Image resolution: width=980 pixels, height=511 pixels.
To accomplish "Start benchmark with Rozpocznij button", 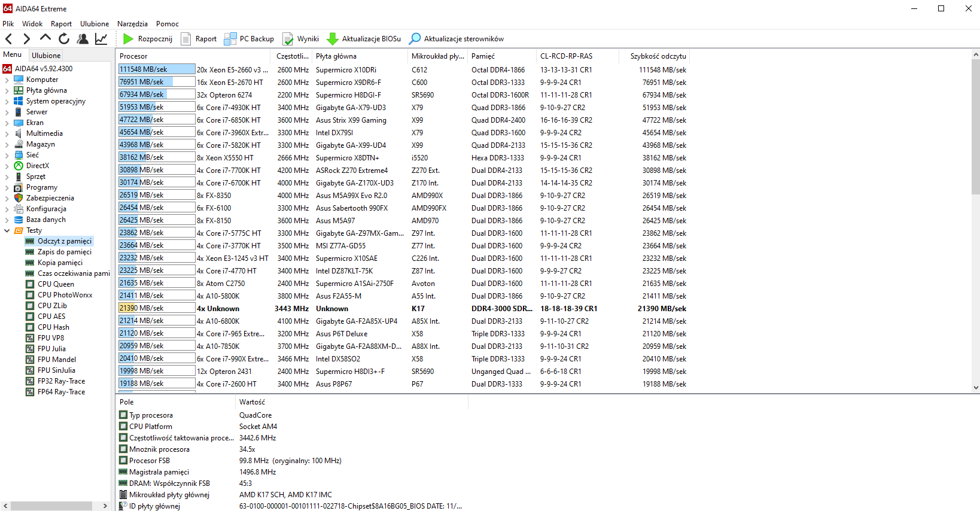I will pos(148,39).
